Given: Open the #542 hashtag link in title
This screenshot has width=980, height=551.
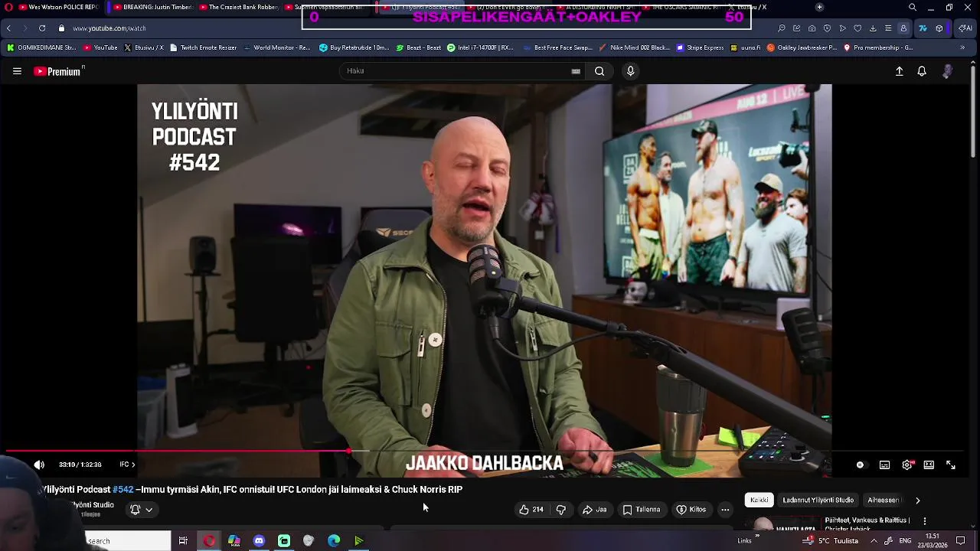Looking at the screenshot, I should [122, 489].
